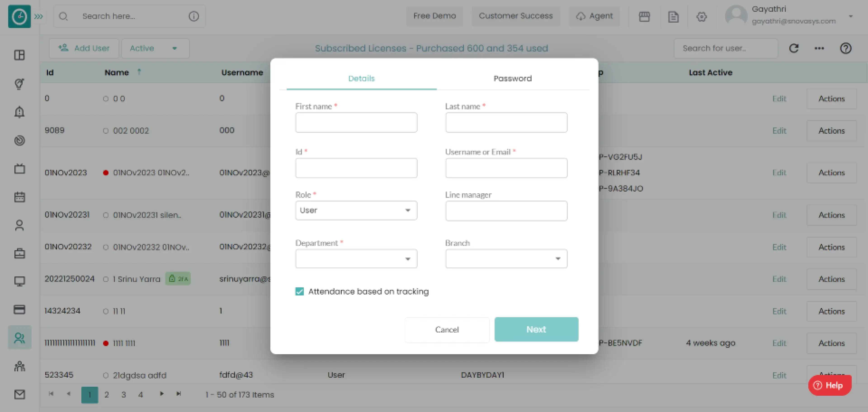Switch to the Details tab
The width and height of the screenshot is (868, 412).
click(x=361, y=78)
